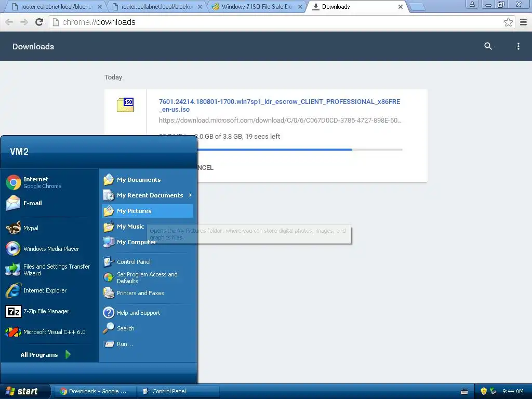Click the network connection tray icon

pos(493,391)
